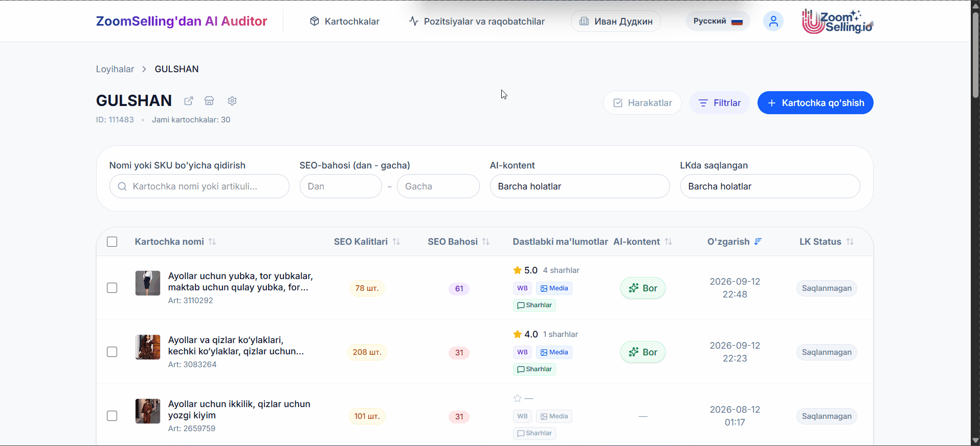Open Kartochkalar navigation item
Viewport: 980px width, 446px height.
coord(345,21)
